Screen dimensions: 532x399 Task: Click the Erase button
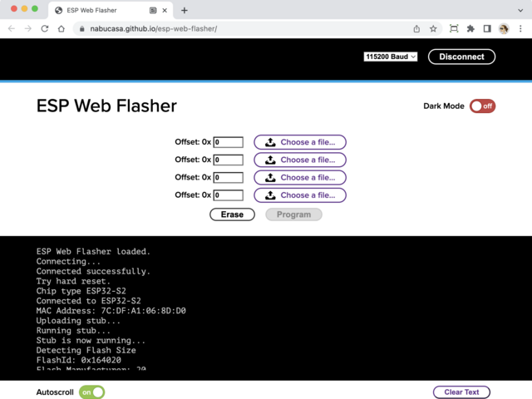click(232, 214)
